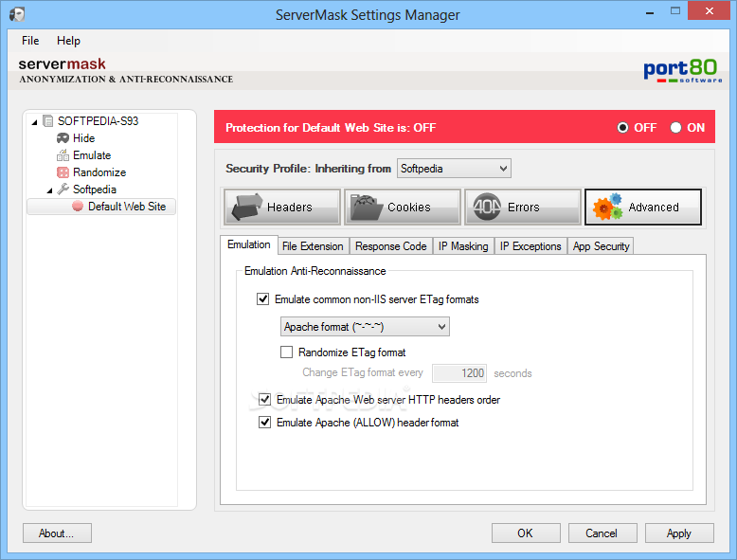Close the ServerMask Settings Manager window
Image resolution: width=737 pixels, height=560 pixels.
(x=709, y=10)
